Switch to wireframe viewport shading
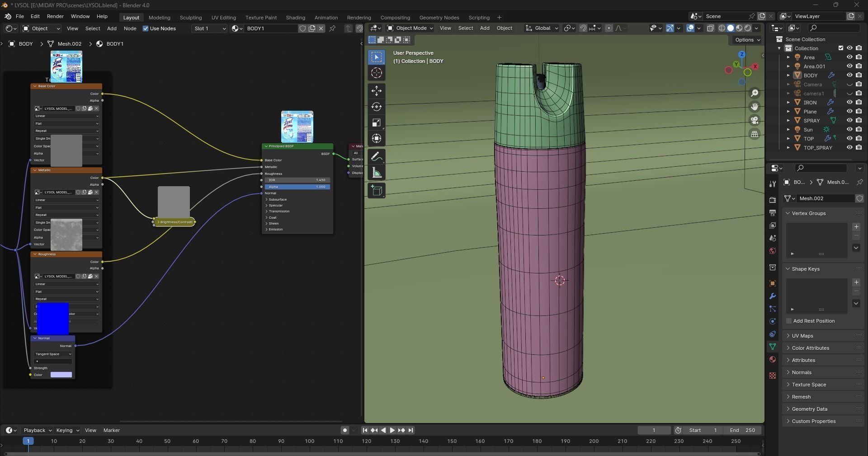The image size is (868, 456). coord(722,28)
